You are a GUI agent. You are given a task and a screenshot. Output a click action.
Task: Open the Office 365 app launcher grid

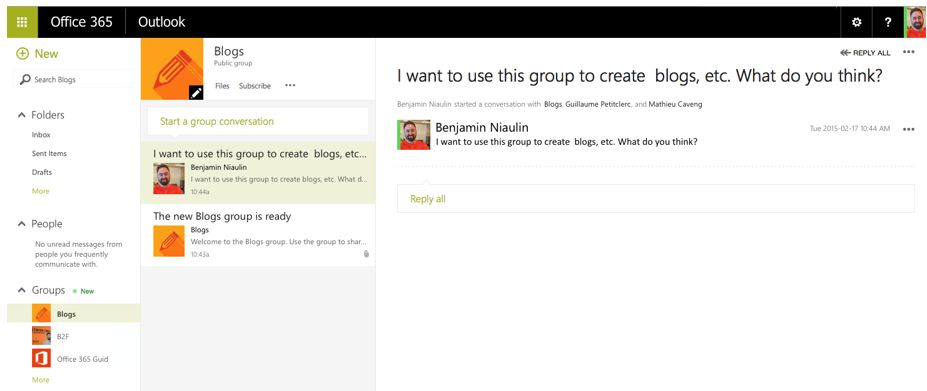pos(22,22)
